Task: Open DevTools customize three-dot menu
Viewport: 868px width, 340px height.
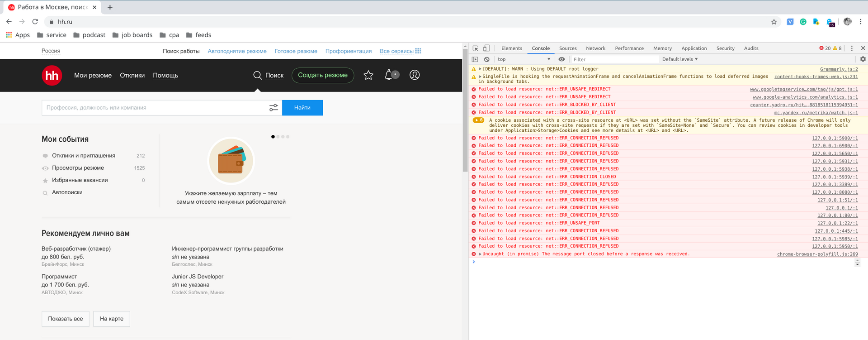Action: [x=852, y=48]
